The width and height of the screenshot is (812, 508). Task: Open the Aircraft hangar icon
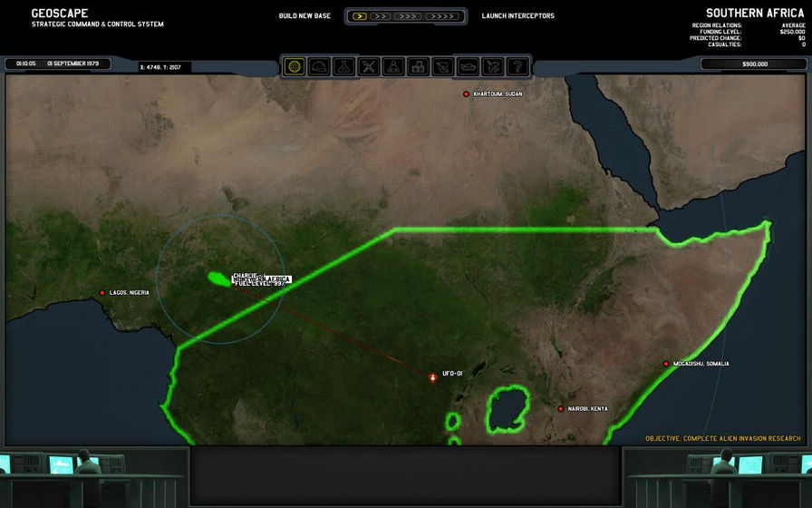[x=493, y=67]
